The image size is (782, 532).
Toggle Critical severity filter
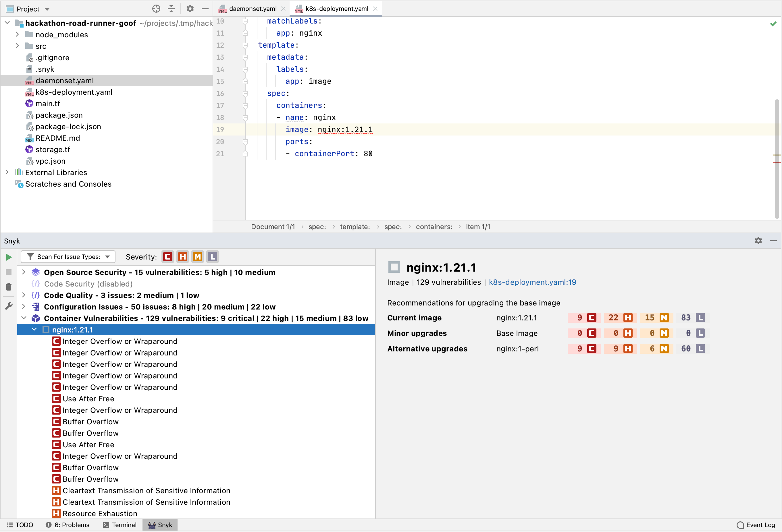167,257
